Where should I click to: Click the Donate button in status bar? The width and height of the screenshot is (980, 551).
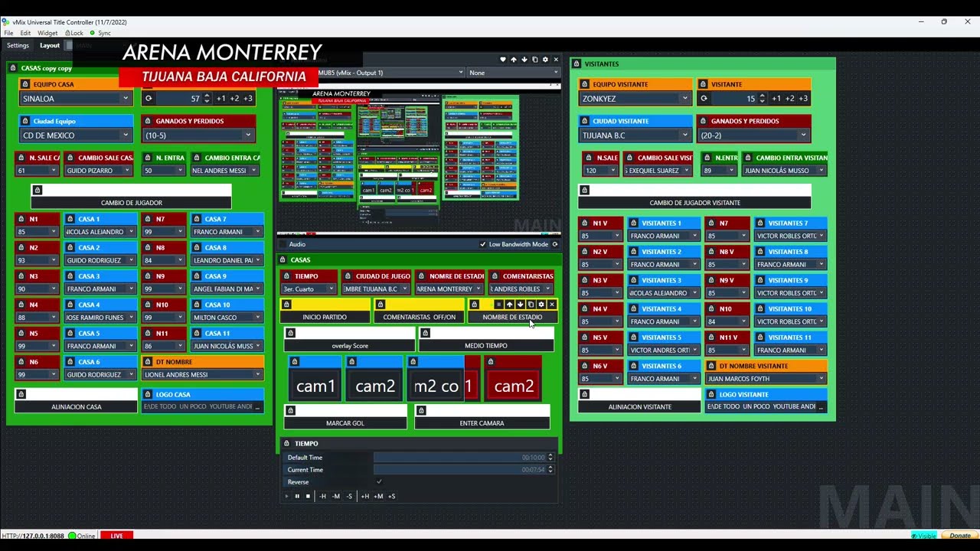(959, 536)
